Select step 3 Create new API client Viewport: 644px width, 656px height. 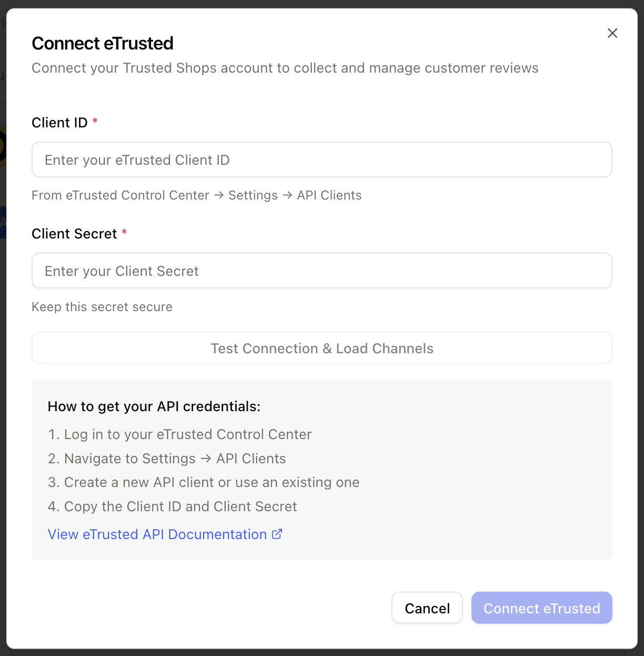[204, 482]
